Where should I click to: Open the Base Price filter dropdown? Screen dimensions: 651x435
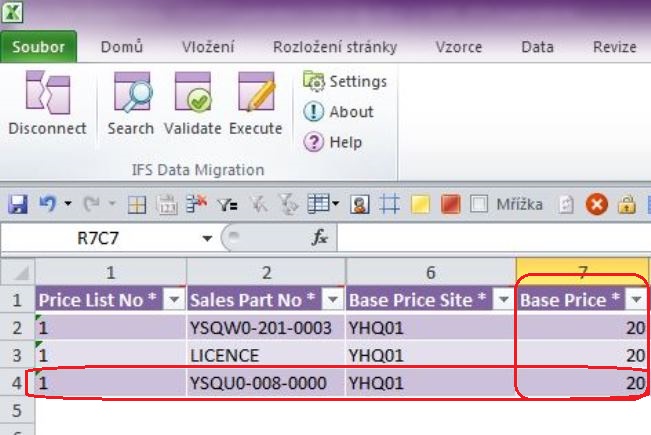(x=636, y=299)
